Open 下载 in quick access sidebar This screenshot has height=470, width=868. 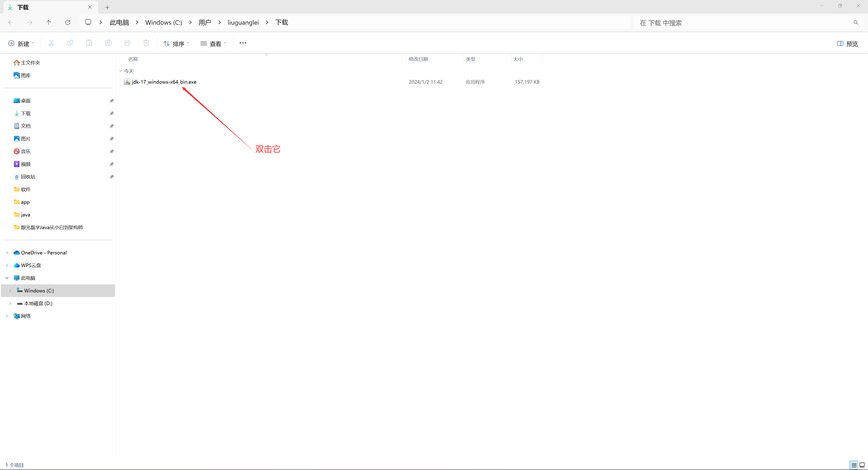tap(22, 113)
